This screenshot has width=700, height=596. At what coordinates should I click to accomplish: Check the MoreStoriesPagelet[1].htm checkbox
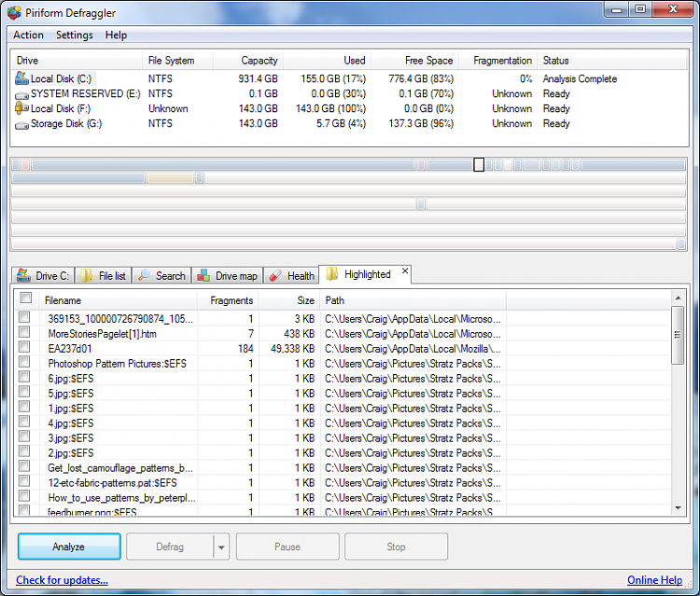pos(24,332)
